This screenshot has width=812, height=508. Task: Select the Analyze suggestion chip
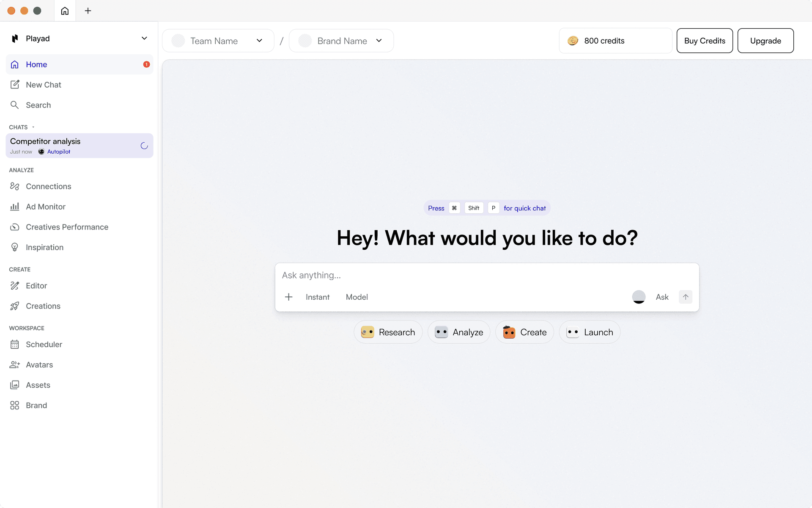[x=459, y=332]
